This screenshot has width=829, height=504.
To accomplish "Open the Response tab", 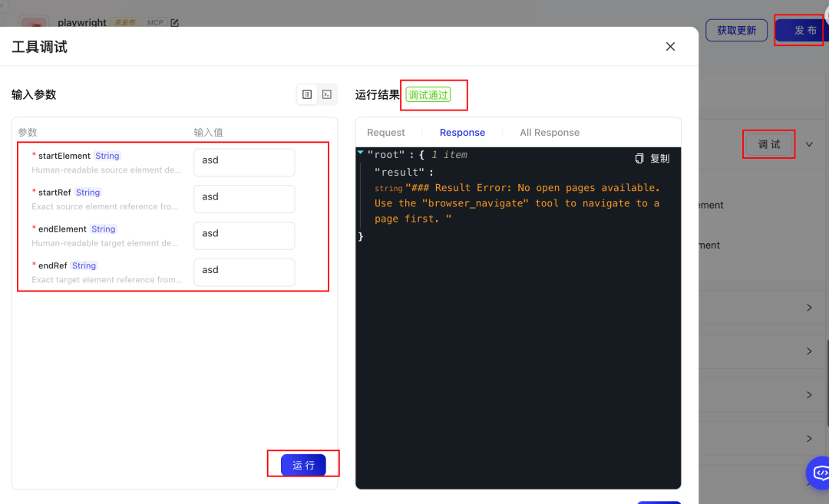I will pyautogui.click(x=462, y=133).
